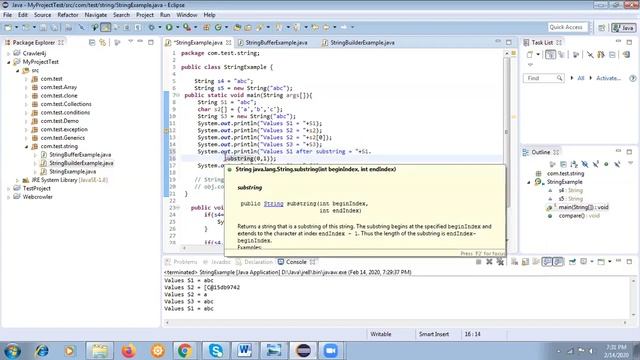
Task: Click Eclipse icon in taskbar
Action: [x=303, y=351]
